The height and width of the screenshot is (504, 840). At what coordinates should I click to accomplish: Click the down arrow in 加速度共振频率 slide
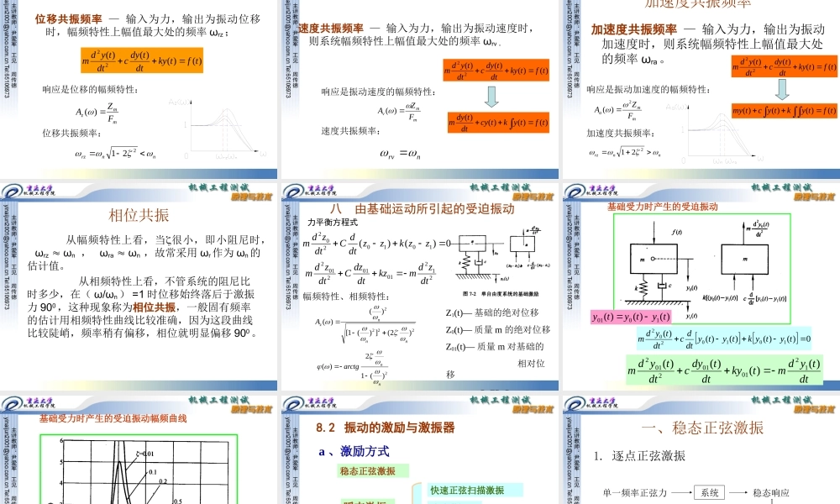click(782, 89)
